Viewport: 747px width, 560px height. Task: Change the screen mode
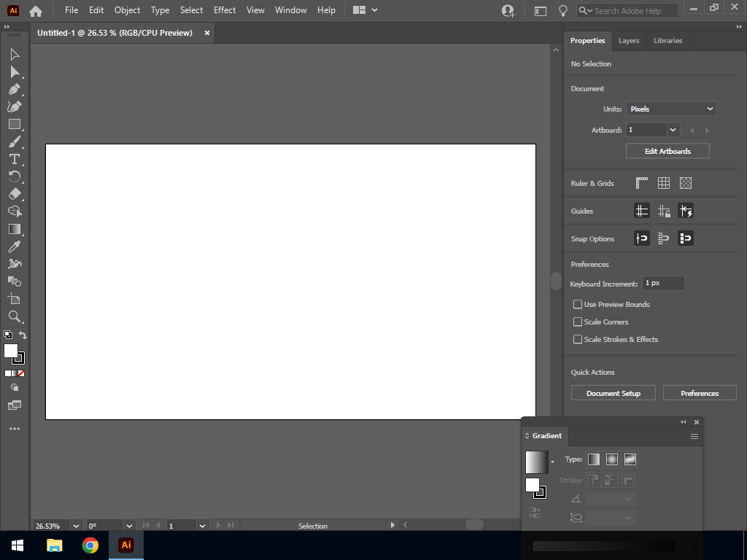point(15,405)
